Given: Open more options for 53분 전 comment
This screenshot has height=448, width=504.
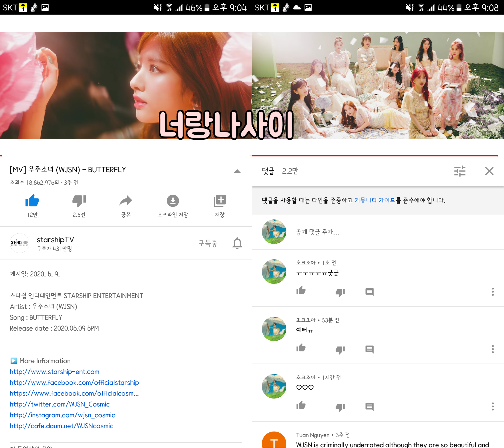Looking at the screenshot, I should pyautogui.click(x=493, y=349).
